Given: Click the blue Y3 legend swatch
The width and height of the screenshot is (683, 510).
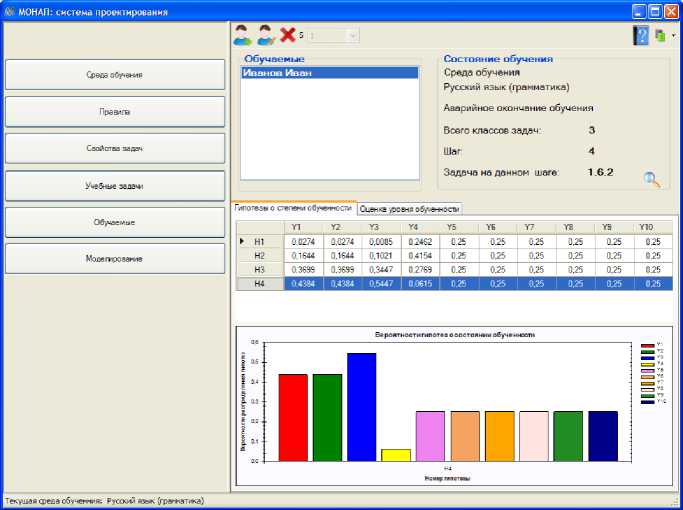Looking at the screenshot, I should [647, 358].
